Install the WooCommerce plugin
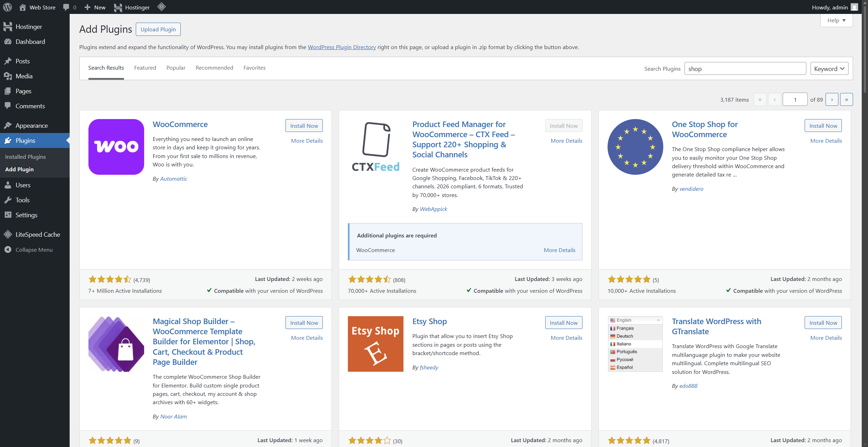The width and height of the screenshot is (868, 447). point(304,126)
